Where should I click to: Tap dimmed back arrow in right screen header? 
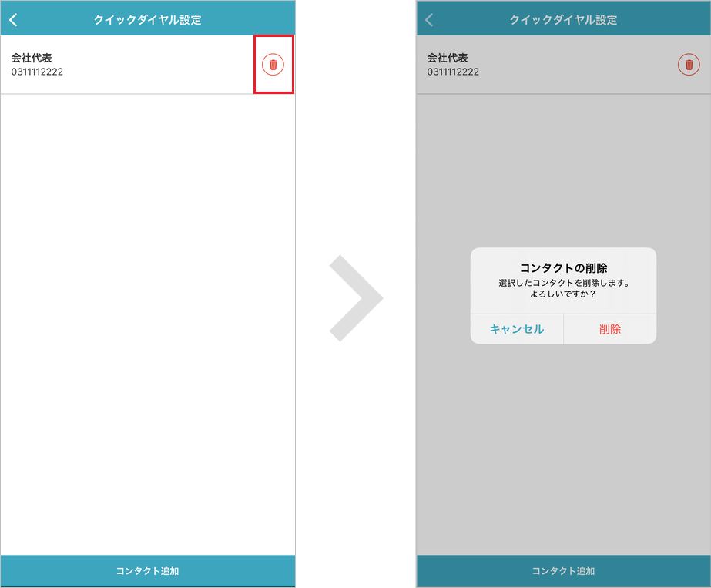coord(429,19)
